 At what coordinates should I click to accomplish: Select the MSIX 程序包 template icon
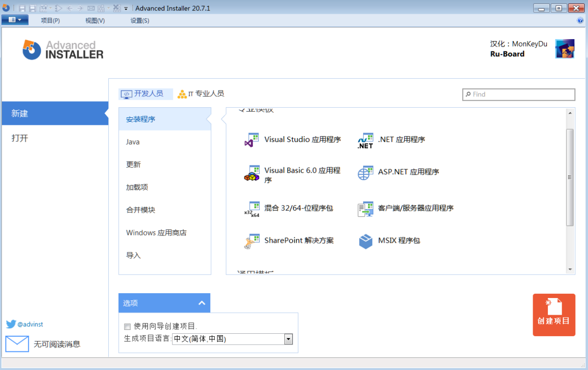365,241
